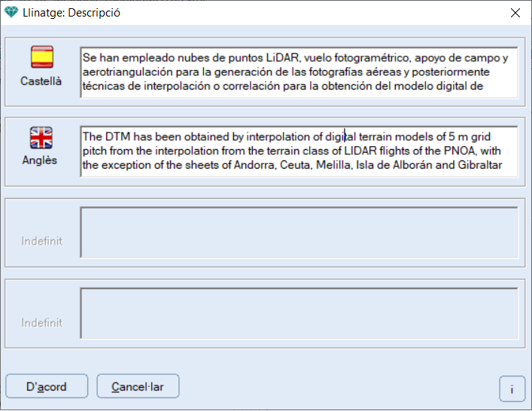The width and height of the screenshot is (532, 411).
Task: Click 'Gibraltar' in the English description
Action: 480,165
